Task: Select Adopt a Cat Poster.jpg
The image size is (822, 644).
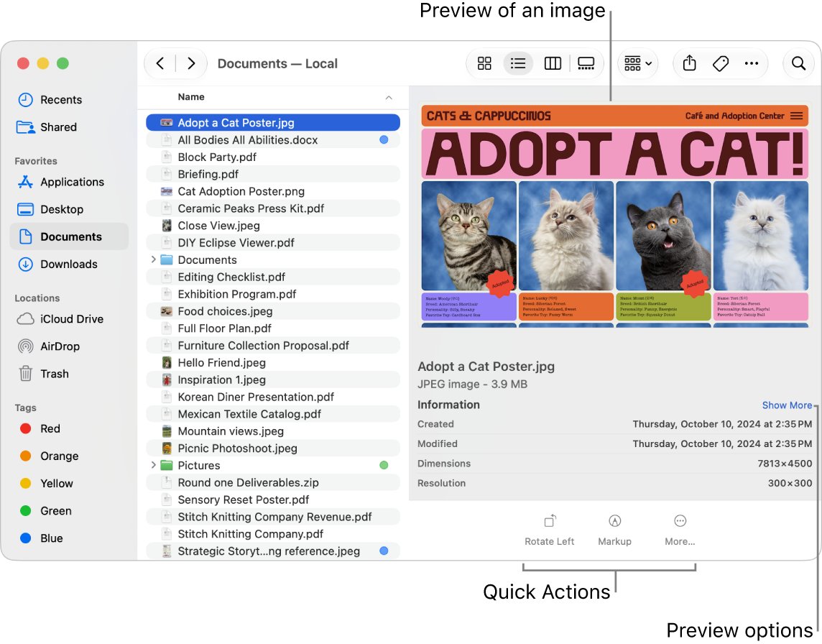Action: pyautogui.click(x=272, y=123)
